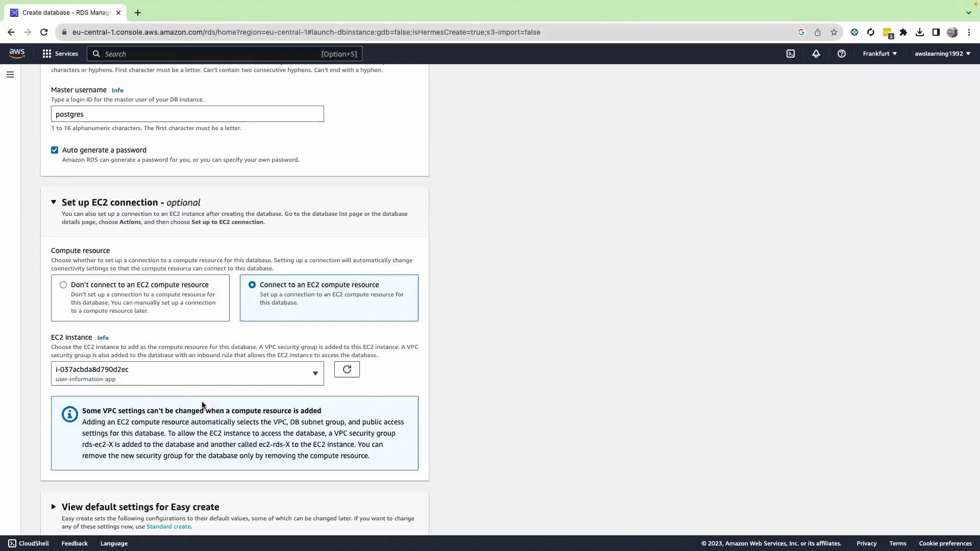Click the info icon in the VPC settings notice
Image resolution: width=980 pixels, height=551 pixels.
coord(69,414)
